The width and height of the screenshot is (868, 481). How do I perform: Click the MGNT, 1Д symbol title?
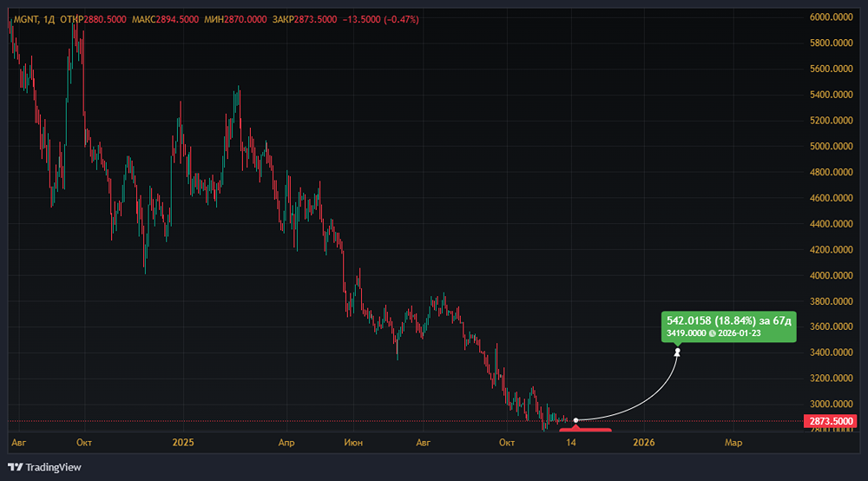pos(34,19)
